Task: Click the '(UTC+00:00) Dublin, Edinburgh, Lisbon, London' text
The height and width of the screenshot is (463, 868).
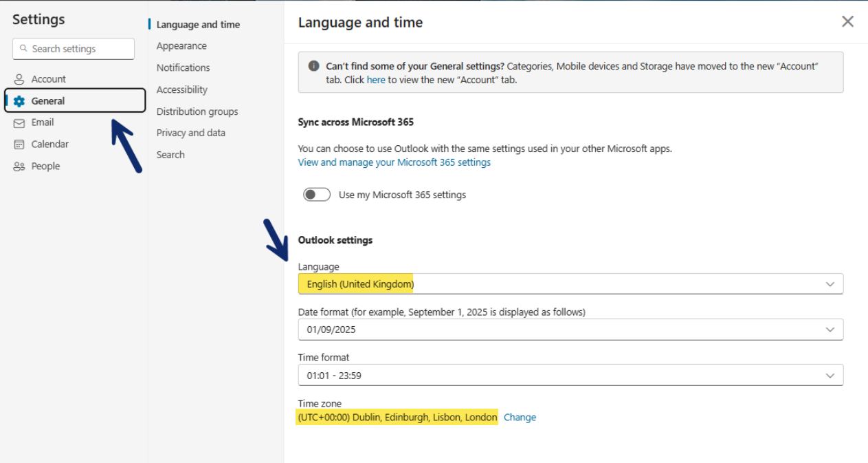Action: 397,418
